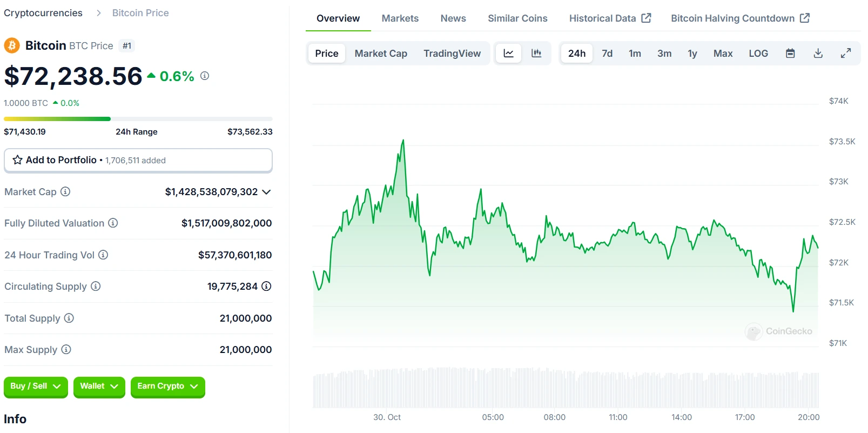Open info icon beside 19,775,284 value

(266, 286)
